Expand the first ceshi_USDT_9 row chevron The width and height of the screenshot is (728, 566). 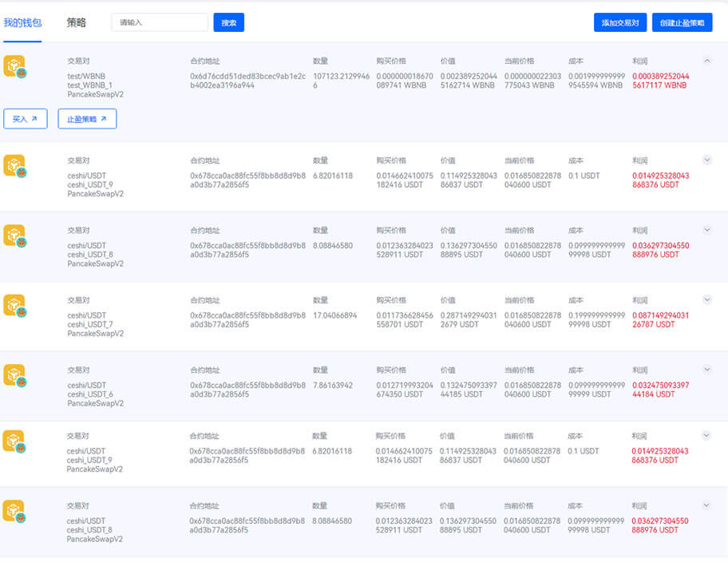pos(706,160)
